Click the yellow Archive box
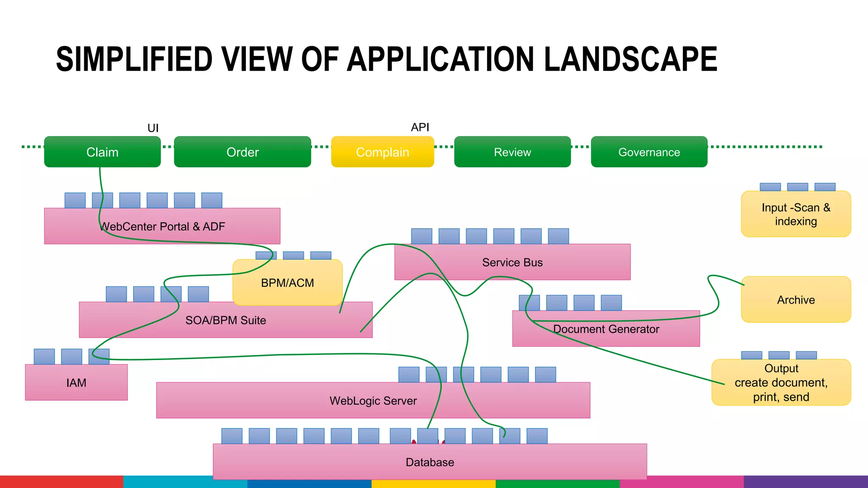The width and height of the screenshot is (868, 488). [796, 299]
